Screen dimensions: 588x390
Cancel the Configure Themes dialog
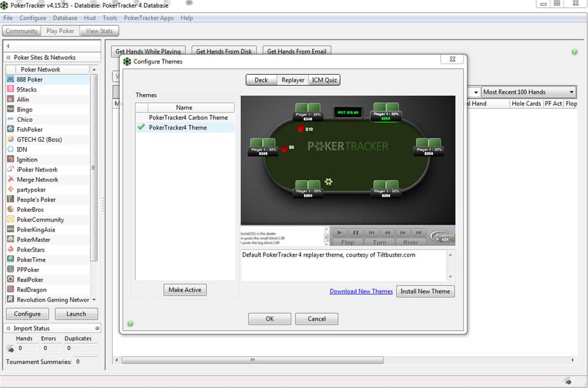click(x=316, y=319)
